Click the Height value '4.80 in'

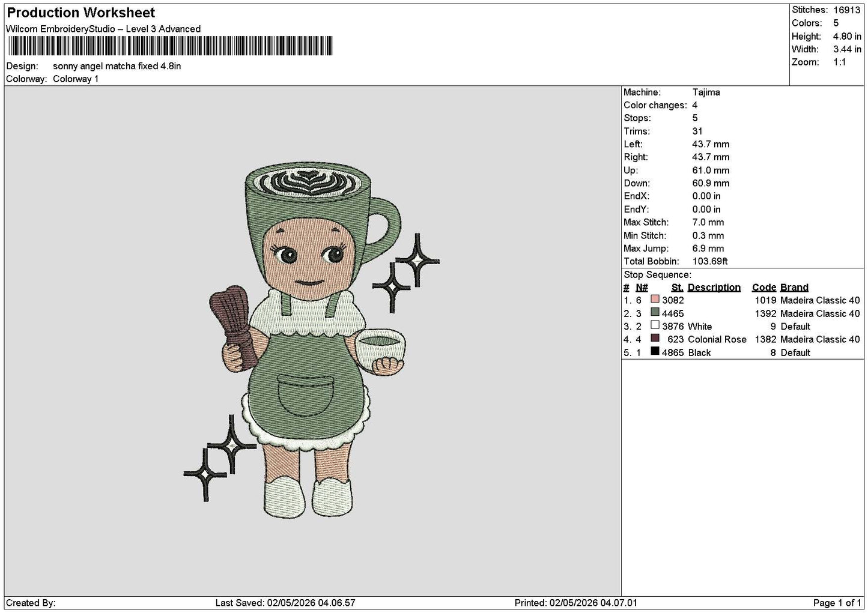[847, 36]
